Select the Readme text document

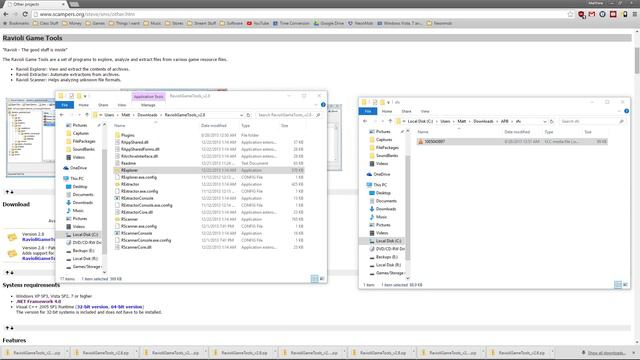point(128,163)
